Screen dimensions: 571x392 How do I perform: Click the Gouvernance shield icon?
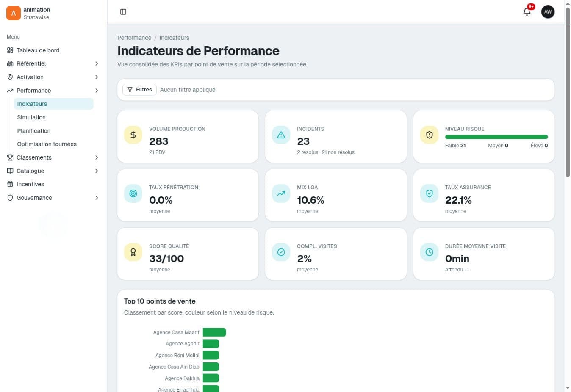(x=10, y=198)
